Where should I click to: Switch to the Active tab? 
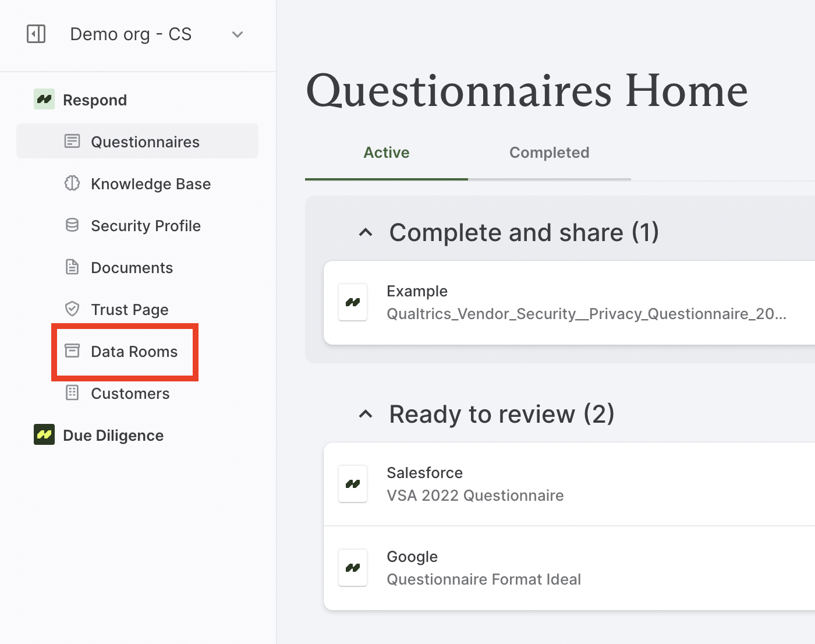pyautogui.click(x=387, y=153)
